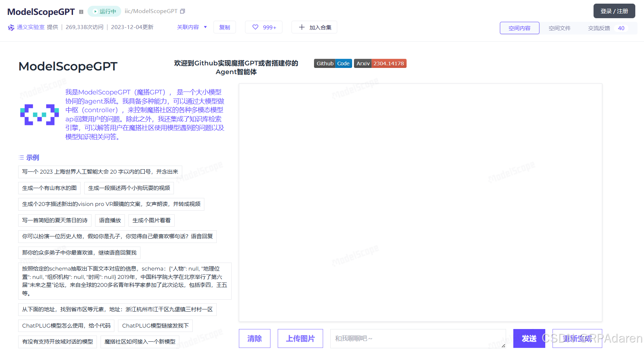Select the vision pro VR眼镜 文案 example

click(x=111, y=204)
